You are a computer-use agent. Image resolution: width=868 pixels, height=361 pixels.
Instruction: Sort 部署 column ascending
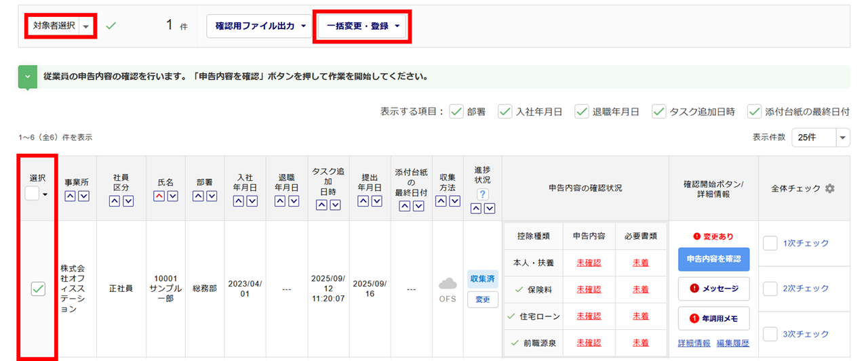pos(198,196)
